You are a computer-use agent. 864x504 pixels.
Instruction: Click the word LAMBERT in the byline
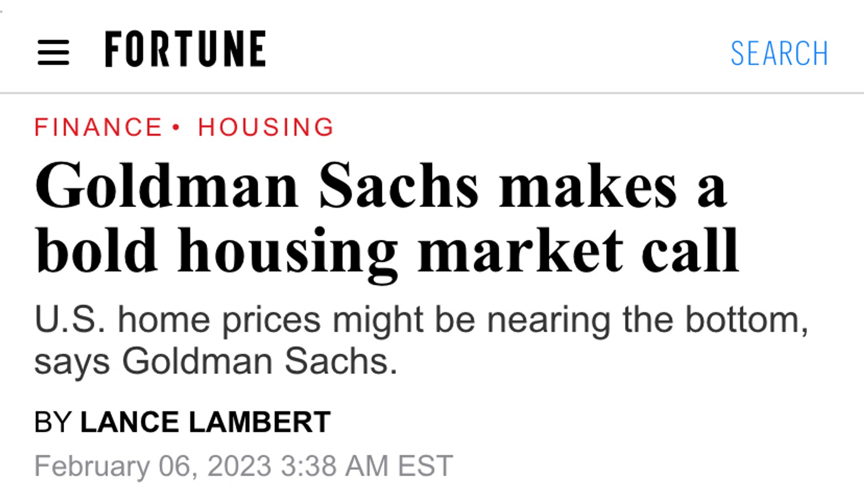[x=259, y=422]
